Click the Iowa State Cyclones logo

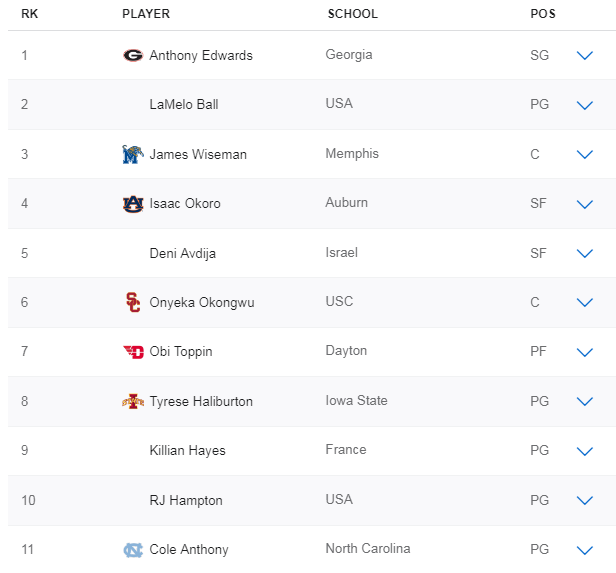pyautogui.click(x=132, y=402)
